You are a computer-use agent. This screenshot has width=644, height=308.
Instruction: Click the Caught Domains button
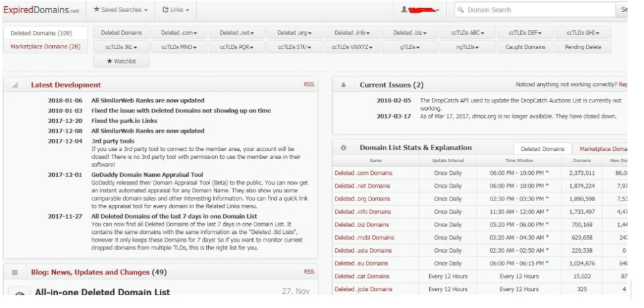click(526, 47)
